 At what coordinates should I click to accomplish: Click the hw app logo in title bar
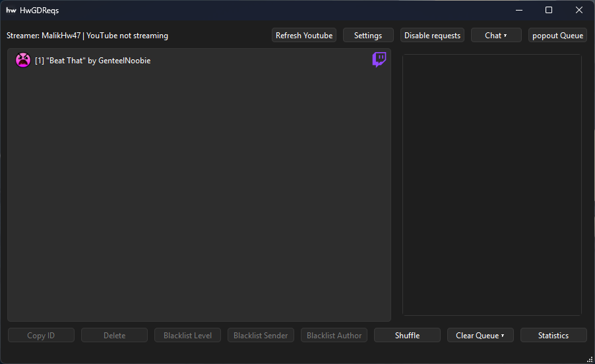click(11, 11)
